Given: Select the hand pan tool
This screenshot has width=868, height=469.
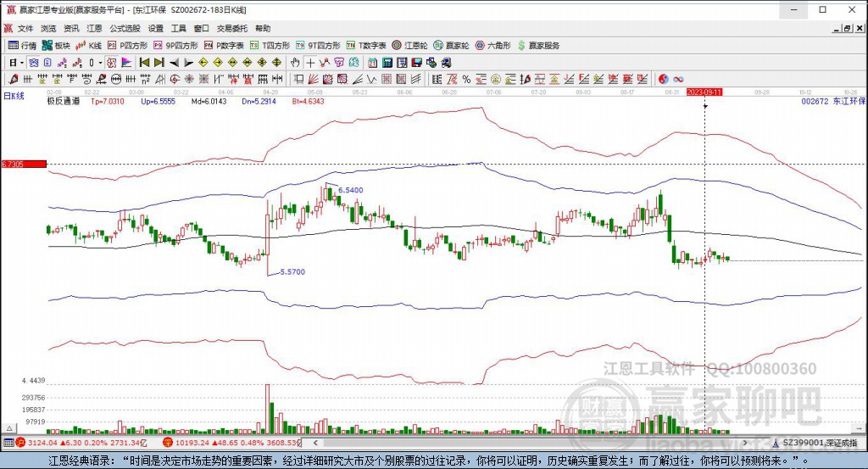Looking at the screenshot, I should coord(295,63).
